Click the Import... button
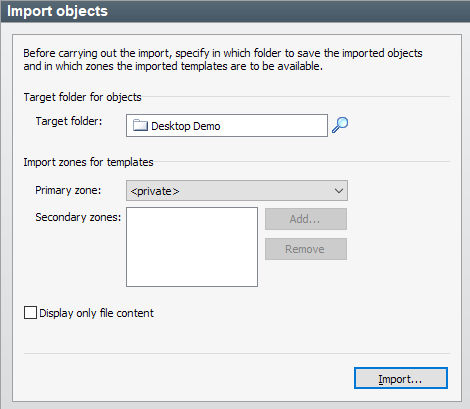 point(401,378)
